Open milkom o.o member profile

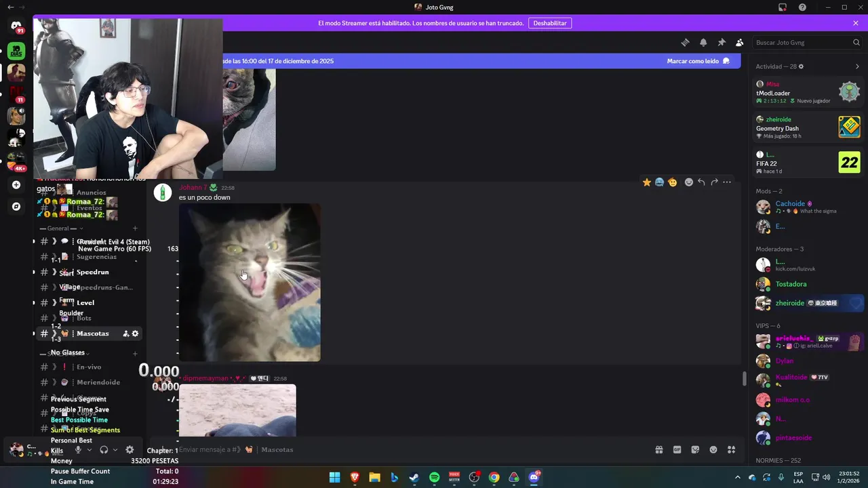(808, 399)
